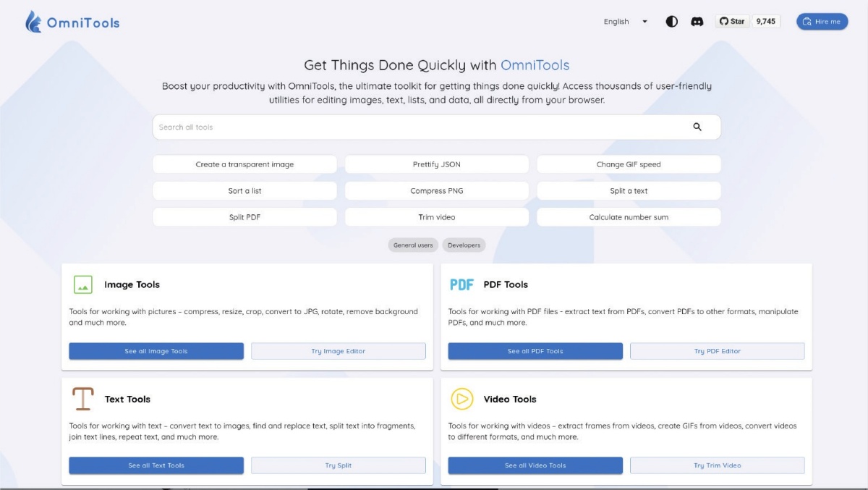This screenshot has width=868, height=490.
Task: Click the Text Tools heading
Action: pyautogui.click(x=127, y=399)
